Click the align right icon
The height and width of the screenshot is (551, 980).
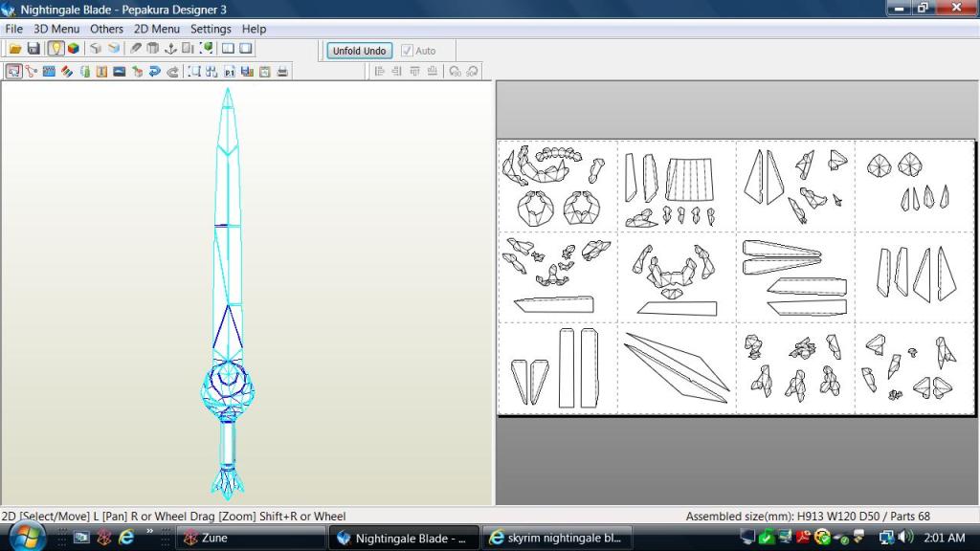coord(396,72)
